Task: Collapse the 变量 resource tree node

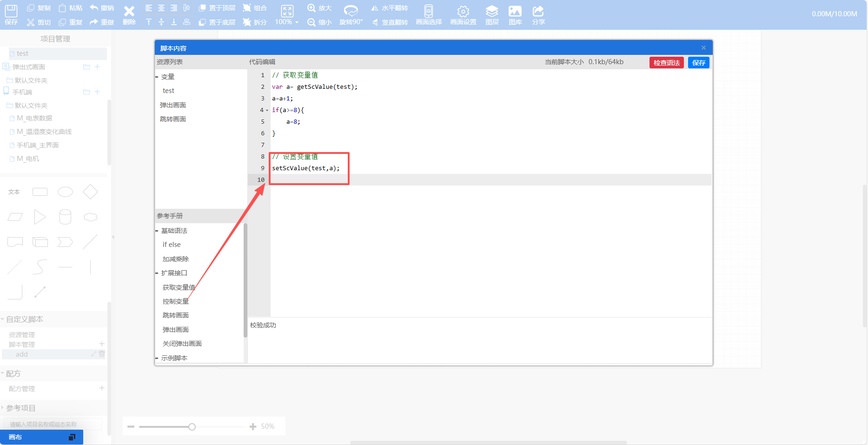Action: point(157,77)
